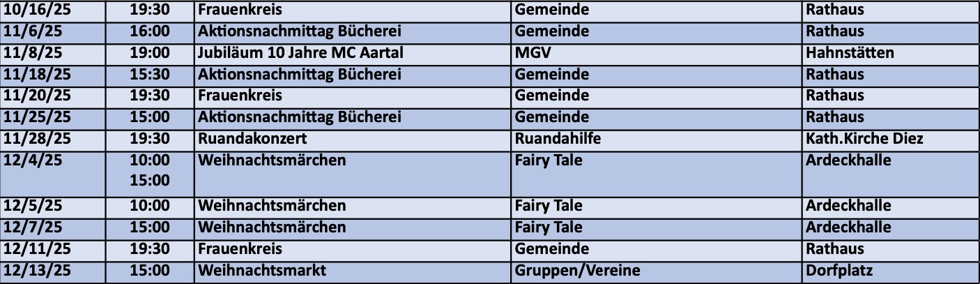This screenshot has height=284, width=980.
Task: Click Fairy Tale in the 12/7/25 row
Action: (x=549, y=227)
